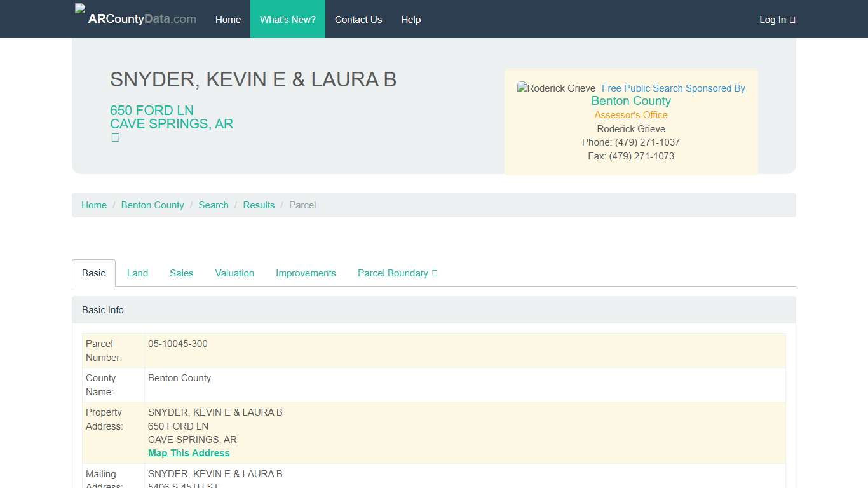Open the Valuation tab
868x488 pixels.
click(234, 273)
